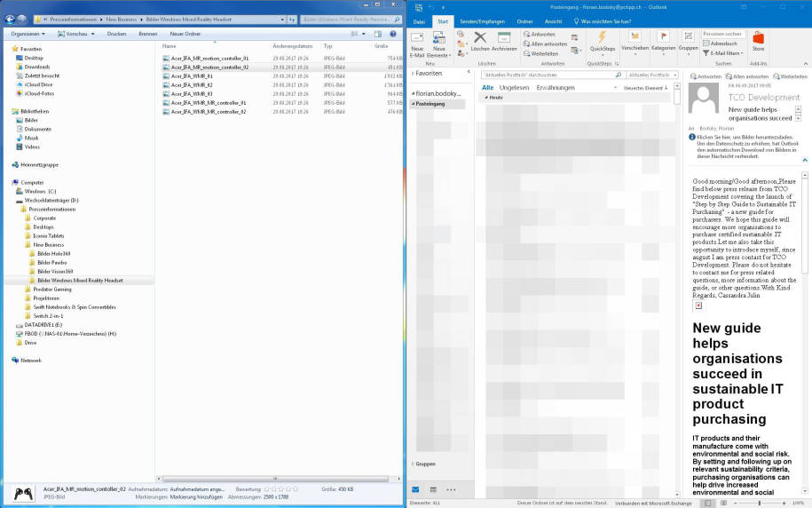Click Brennen in the Explorer toolbar
Viewport: 812px width, 508px height.
tap(147, 34)
